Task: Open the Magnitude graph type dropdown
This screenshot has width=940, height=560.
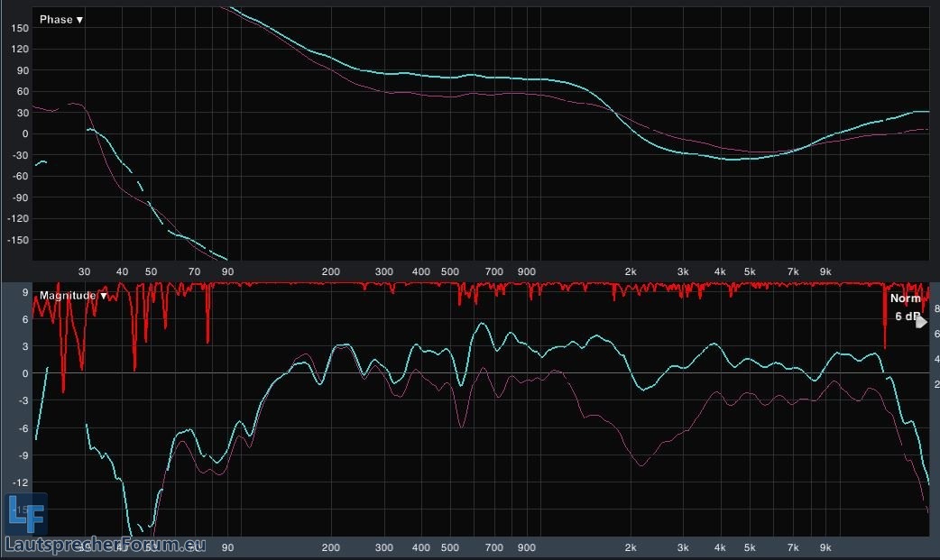Action: [73, 295]
